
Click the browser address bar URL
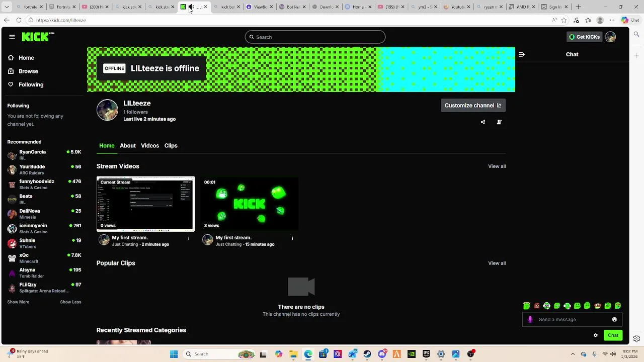[61, 20]
